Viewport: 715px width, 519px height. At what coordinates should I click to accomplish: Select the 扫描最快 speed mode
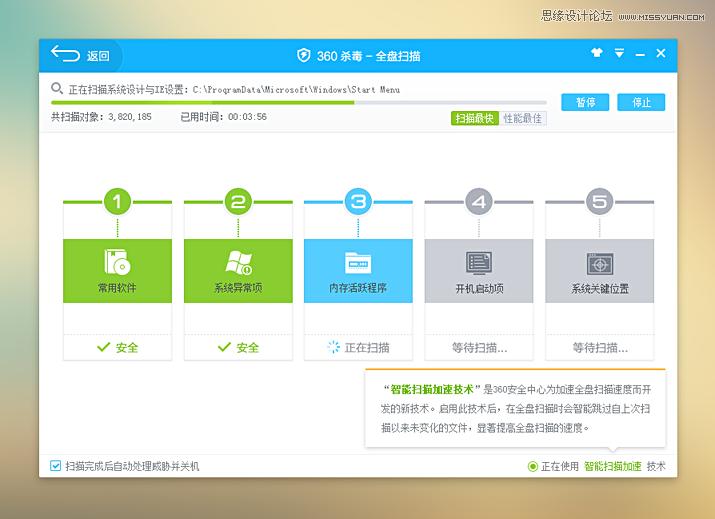click(x=474, y=118)
